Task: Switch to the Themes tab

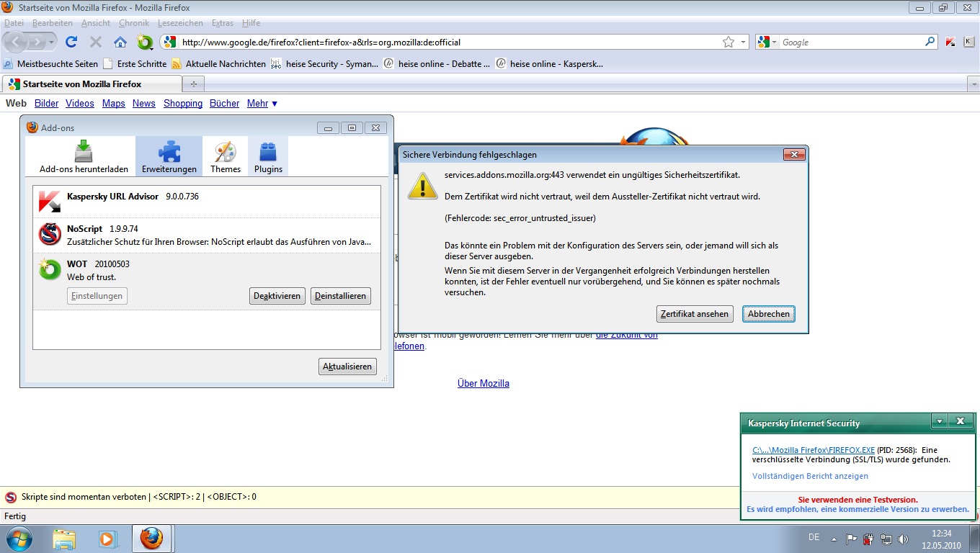Action: coord(226,157)
